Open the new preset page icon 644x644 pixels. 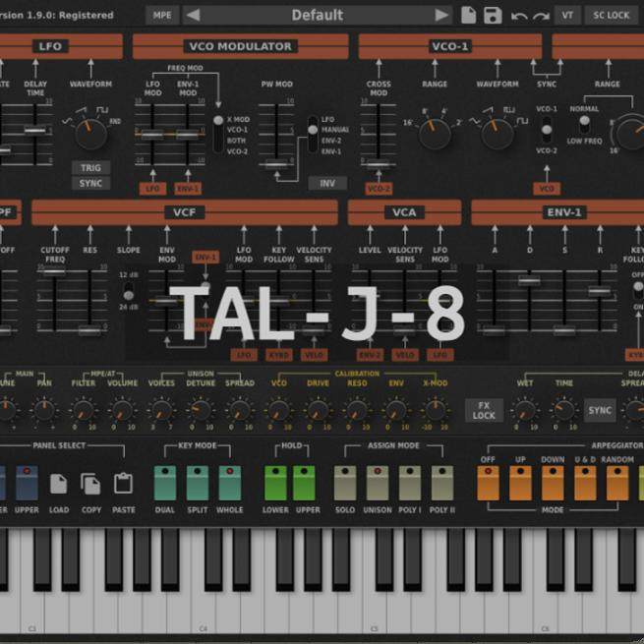click(468, 15)
